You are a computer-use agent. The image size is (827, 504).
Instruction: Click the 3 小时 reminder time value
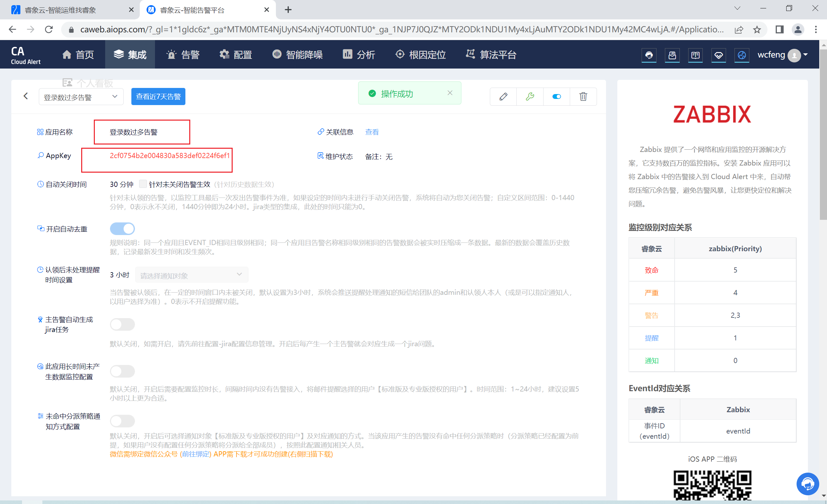(x=119, y=275)
